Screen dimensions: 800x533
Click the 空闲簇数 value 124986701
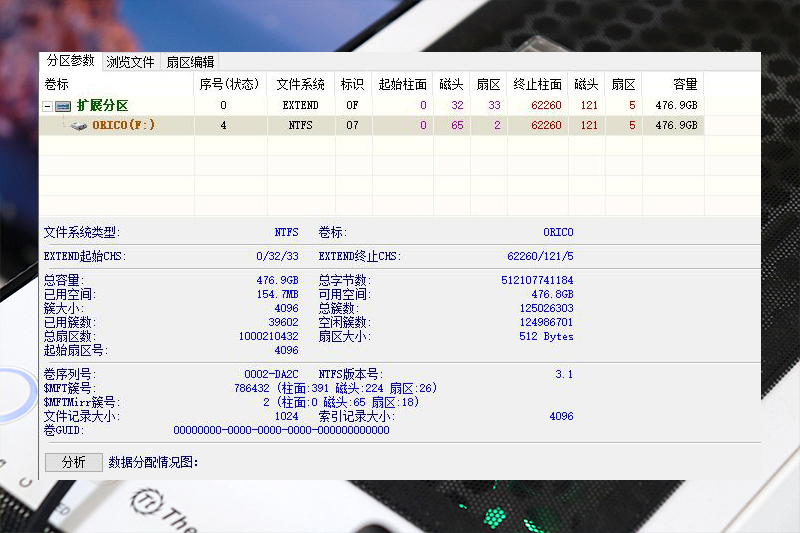pyautogui.click(x=546, y=322)
